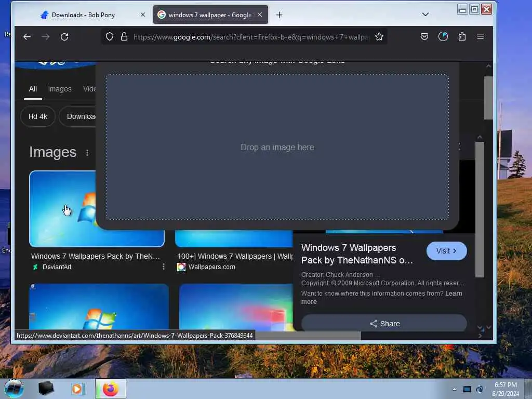532x399 pixels.
Task: Go back with the browser back arrow
Action: (x=27, y=37)
